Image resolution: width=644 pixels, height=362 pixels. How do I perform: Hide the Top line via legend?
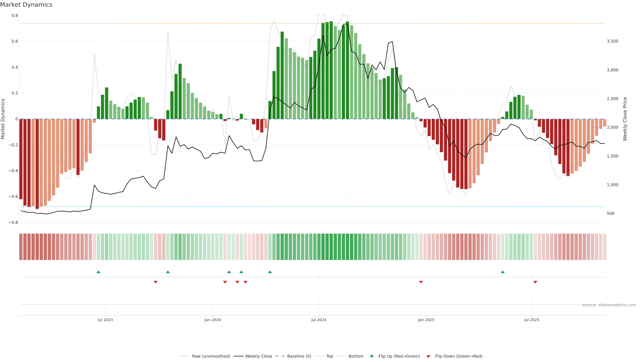pos(330,356)
